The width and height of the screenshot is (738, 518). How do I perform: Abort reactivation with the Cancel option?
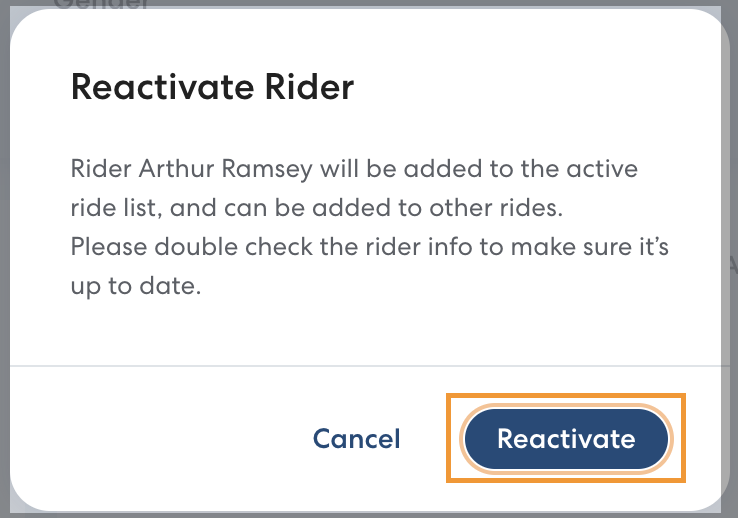point(356,438)
